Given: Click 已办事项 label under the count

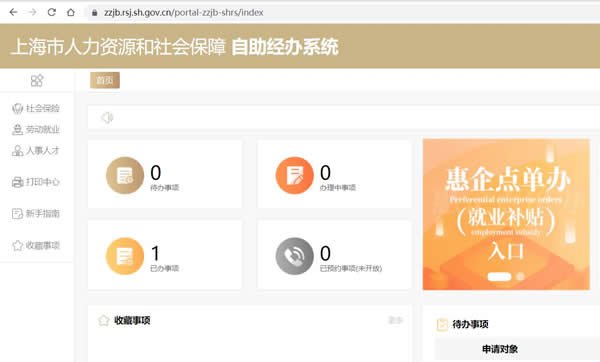Looking at the screenshot, I should [x=165, y=268].
